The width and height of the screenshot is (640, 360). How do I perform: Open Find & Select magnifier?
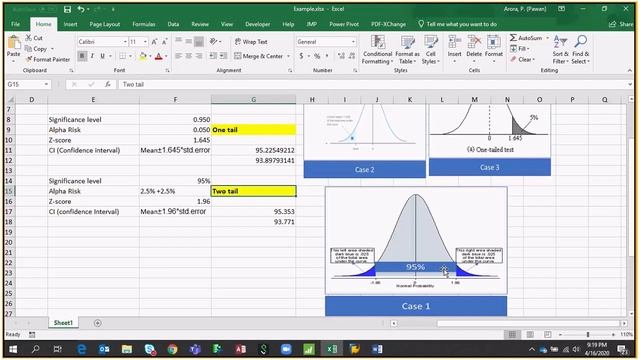580,49
